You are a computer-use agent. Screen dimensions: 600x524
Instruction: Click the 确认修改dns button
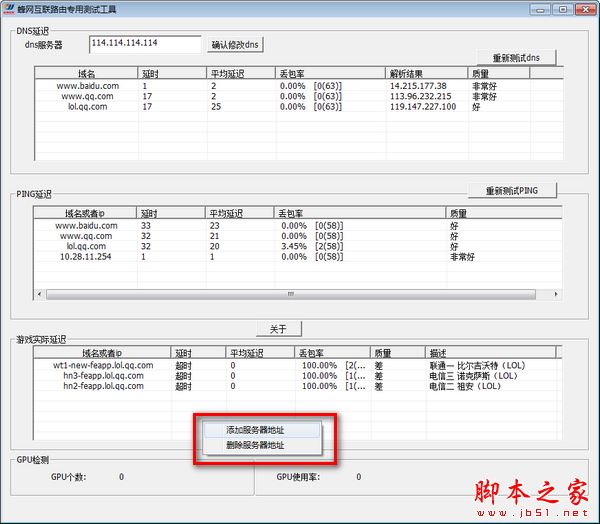(235, 45)
